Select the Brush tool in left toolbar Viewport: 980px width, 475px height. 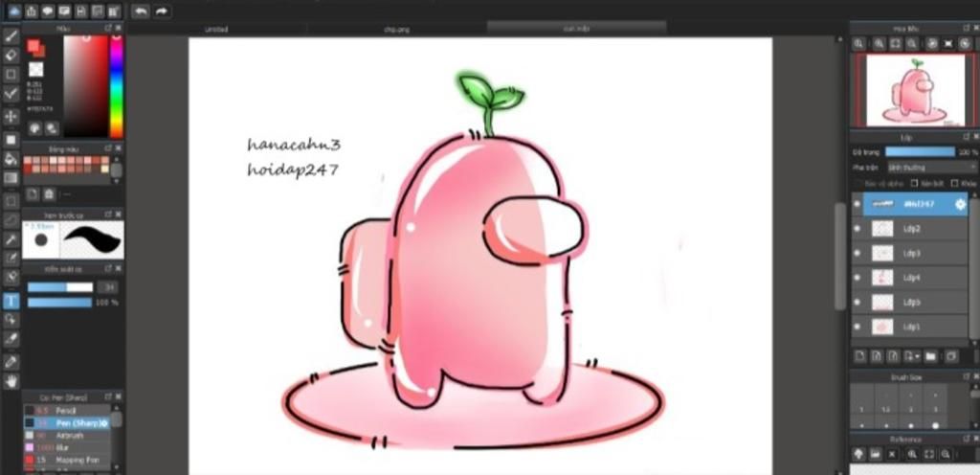(11, 35)
